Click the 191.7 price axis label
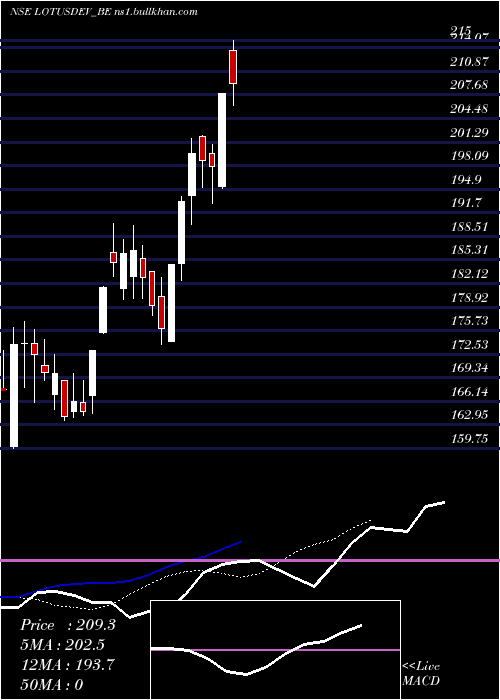The height and width of the screenshot is (700, 500). point(466,203)
